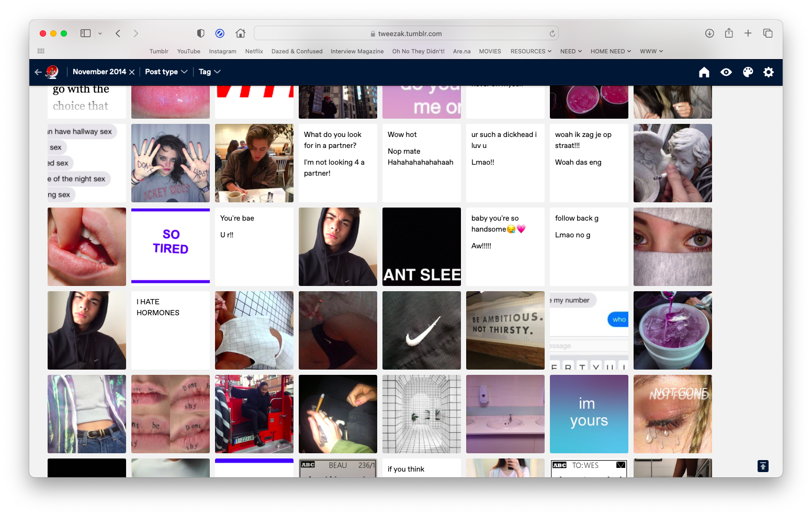Open the RESOURCES bookmarks folder dropdown
Viewport: 812px width, 516px height.
531,51
